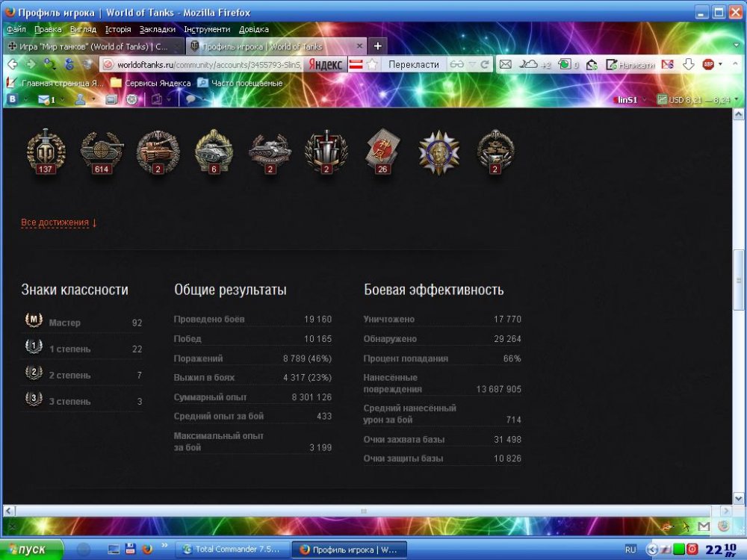This screenshot has height=560, width=747.
Task: Open the Gmail icon in the browser toolbar
Action: (667, 64)
